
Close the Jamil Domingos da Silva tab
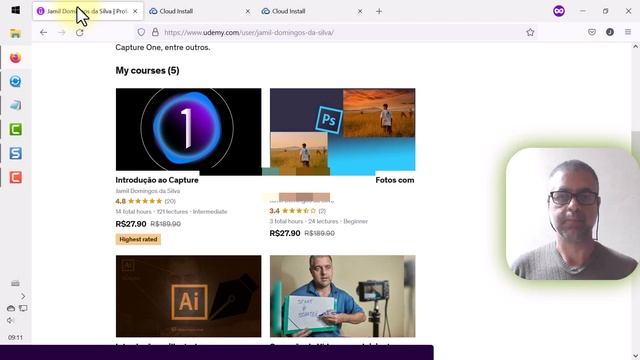pos(135,11)
